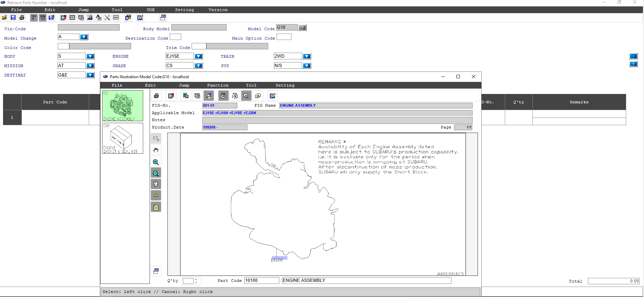This screenshot has height=297, width=644.
Task: Open the Version menu
Action: (x=218, y=10)
